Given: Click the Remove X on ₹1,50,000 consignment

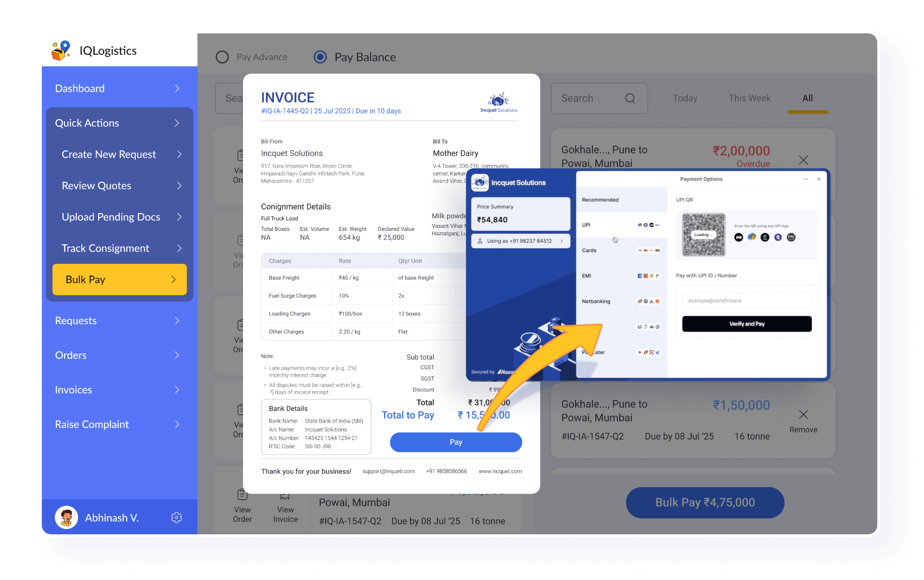Looking at the screenshot, I should tap(803, 415).
